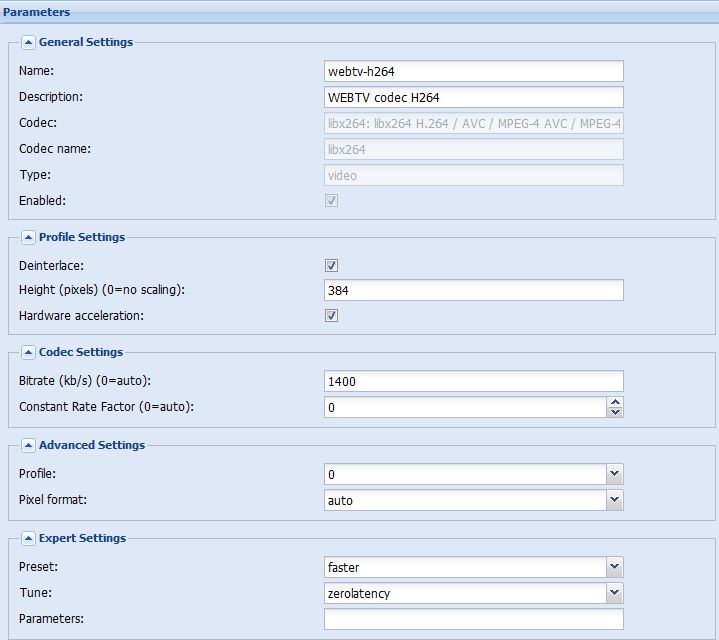This screenshot has width=719, height=640.
Task: Toggle the Hardware acceleration checkbox
Action: tap(331, 315)
